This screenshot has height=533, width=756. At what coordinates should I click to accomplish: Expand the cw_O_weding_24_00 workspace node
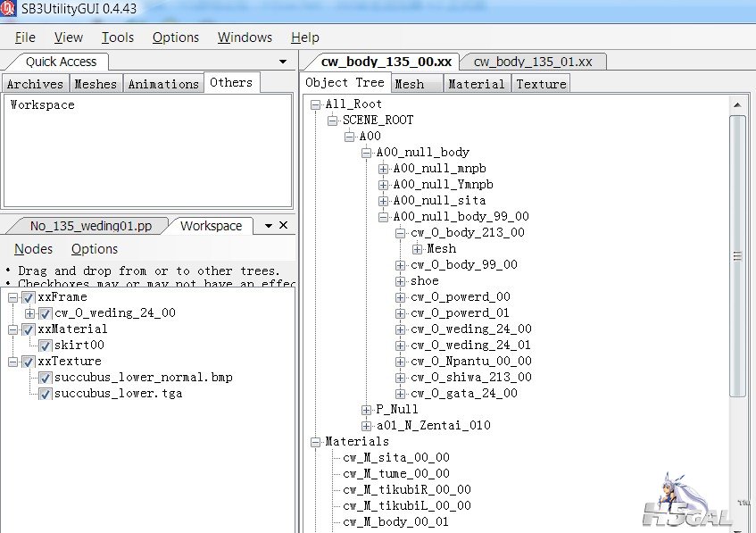(x=30, y=313)
